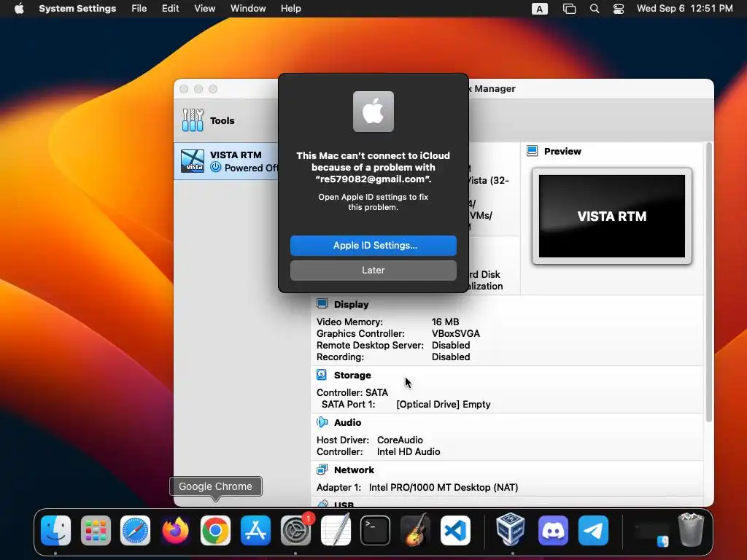Open the Window menu
Image resolution: width=747 pixels, height=560 pixels.
point(248,9)
